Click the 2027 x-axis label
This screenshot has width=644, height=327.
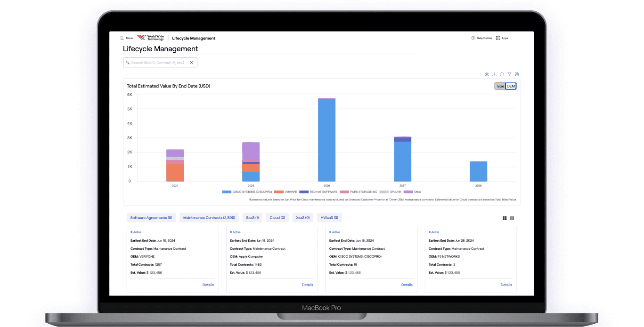click(x=403, y=186)
